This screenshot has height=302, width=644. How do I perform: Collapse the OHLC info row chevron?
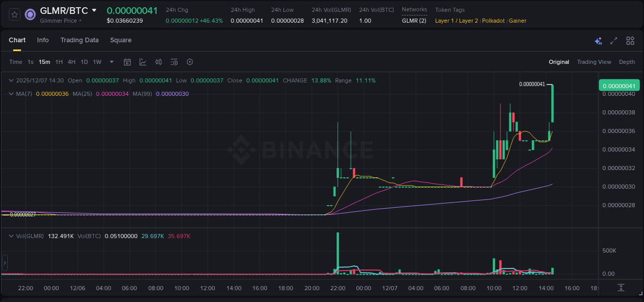pos(11,80)
